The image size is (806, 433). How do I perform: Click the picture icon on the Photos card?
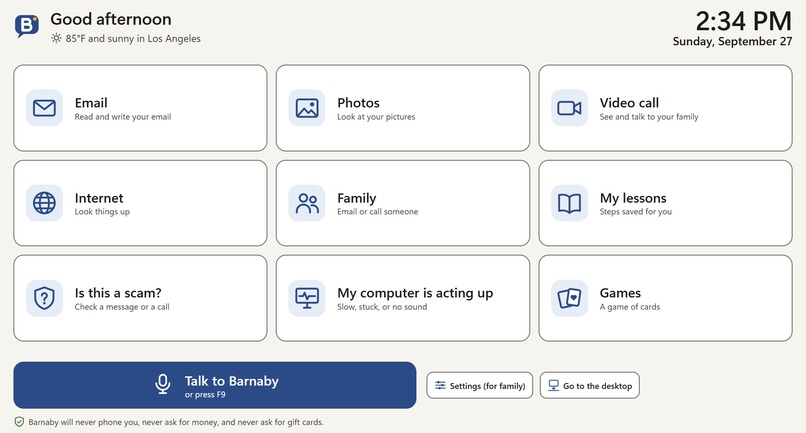307,108
